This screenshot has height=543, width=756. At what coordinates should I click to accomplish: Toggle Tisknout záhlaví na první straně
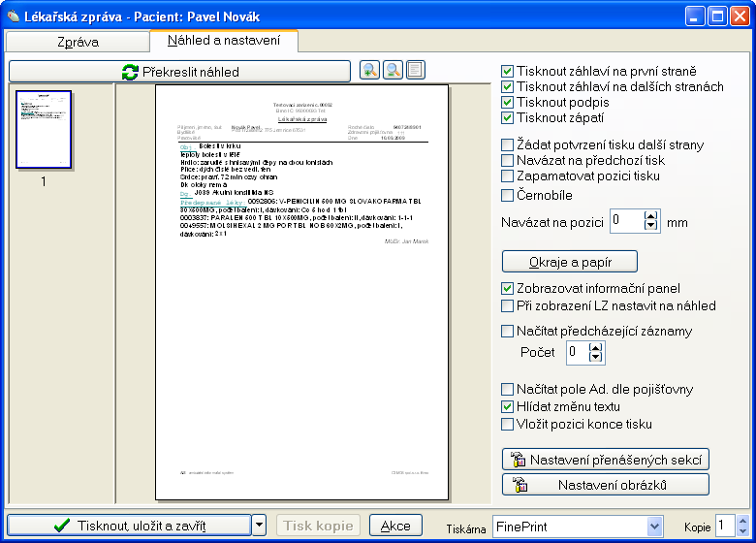pyautogui.click(x=507, y=72)
